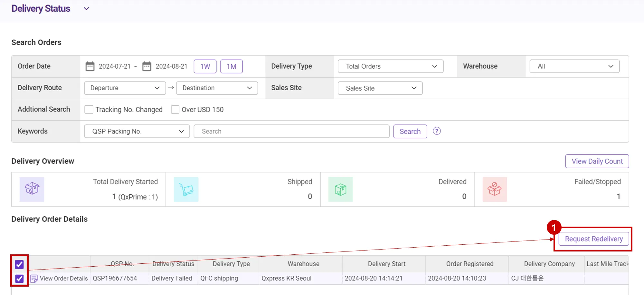The width and height of the screenshot is (644, 295).
Task: Open the start date calendar icon
Action: [x=90, y=66]
